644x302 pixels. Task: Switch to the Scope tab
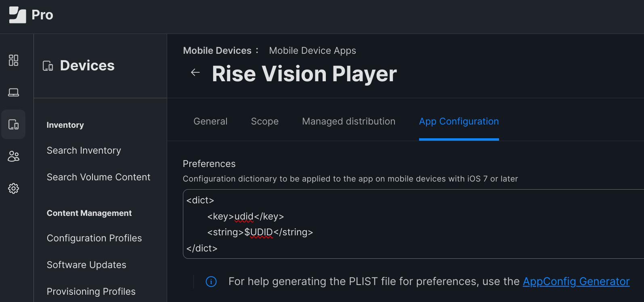(265, 121)
